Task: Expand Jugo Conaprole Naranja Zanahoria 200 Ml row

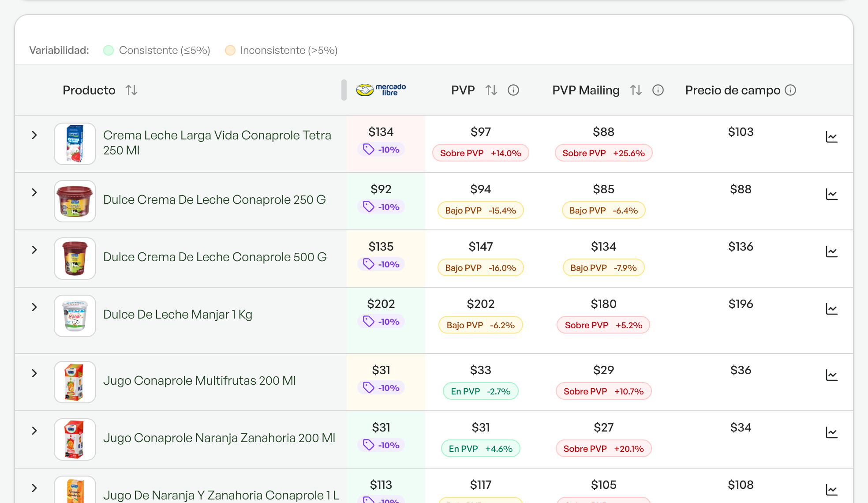Action: pyautogui.click(x=34, y=431)
